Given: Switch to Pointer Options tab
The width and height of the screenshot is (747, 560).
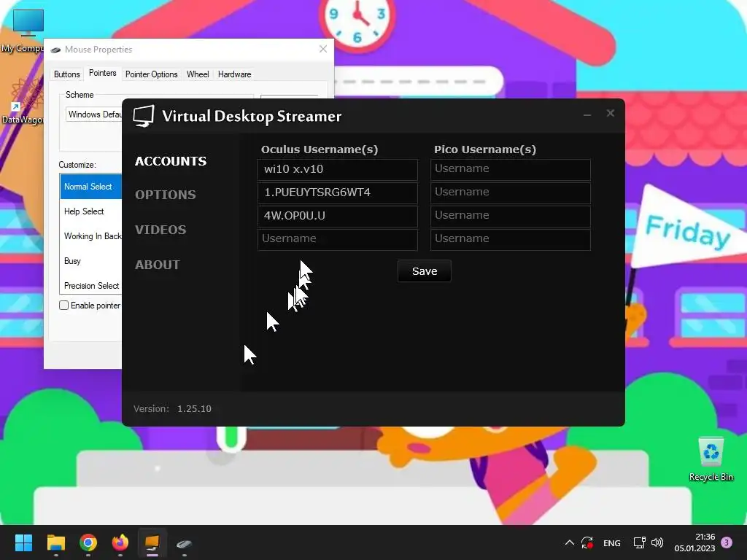Looking at the screenshot, I should (x=152, y=74).
